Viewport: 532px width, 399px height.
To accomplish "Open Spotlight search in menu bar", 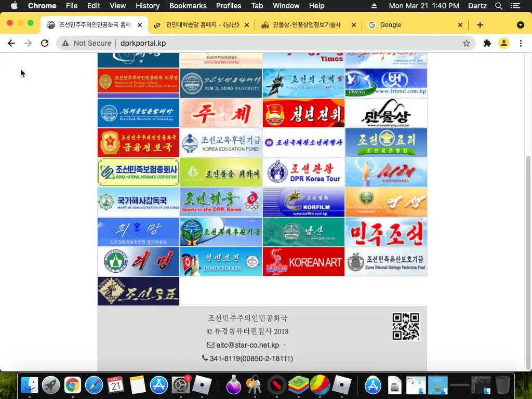I will point(498,6).
